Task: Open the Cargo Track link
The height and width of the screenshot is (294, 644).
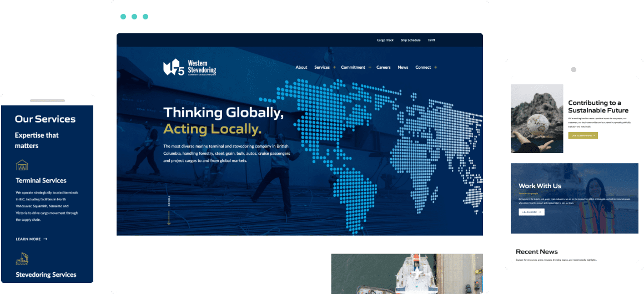Action: pyautogui.click(x=385, y=40)
